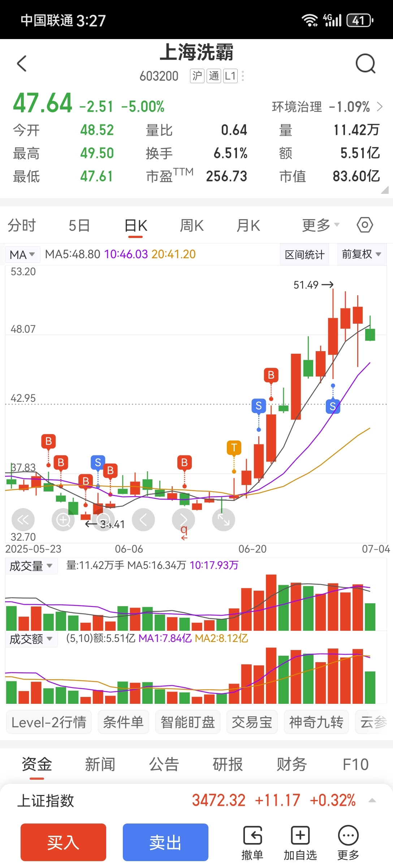The width and height of the screenshot is (393, 868).
Task: Tap the L1 level badge
Action: point(230,76)
